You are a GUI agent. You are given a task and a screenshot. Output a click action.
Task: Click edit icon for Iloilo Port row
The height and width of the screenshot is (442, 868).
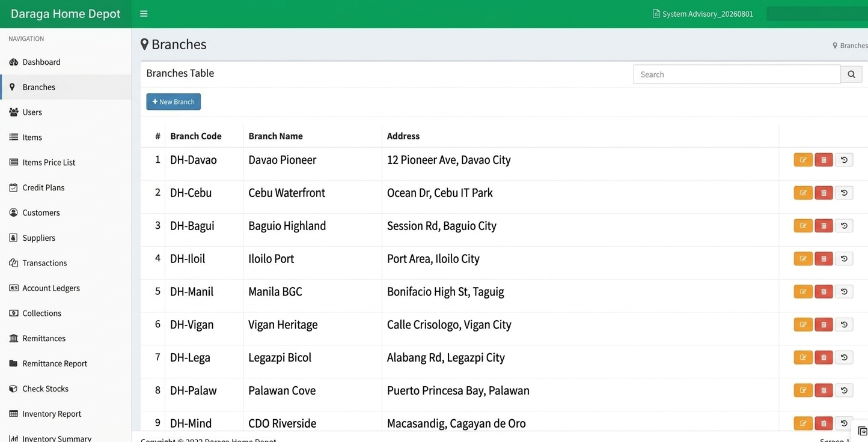coord(803,259)
